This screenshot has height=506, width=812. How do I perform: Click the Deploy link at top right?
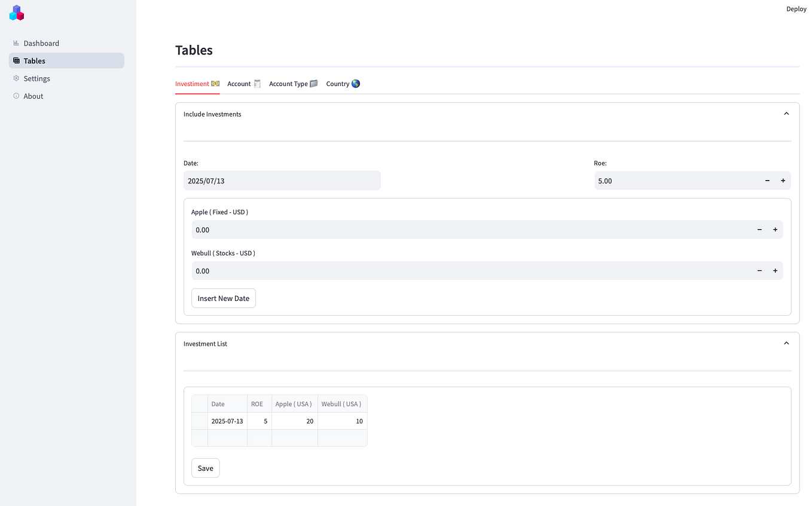coord(796,8)
